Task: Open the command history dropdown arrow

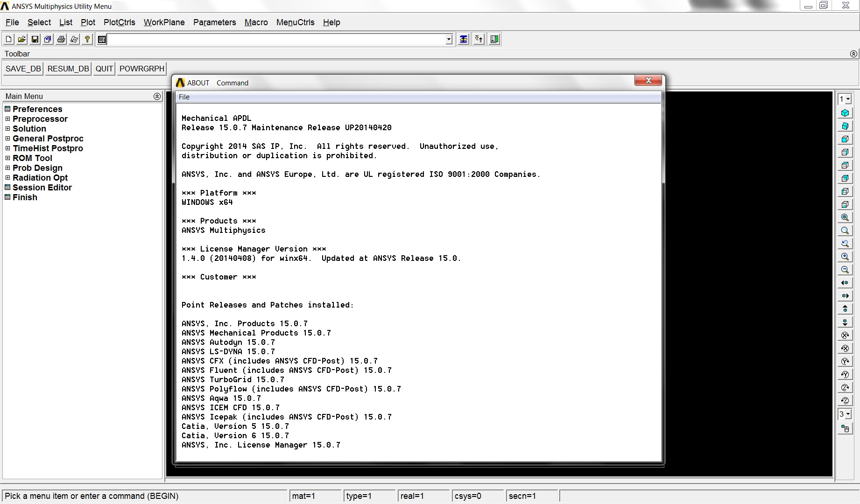Action: 449,39
